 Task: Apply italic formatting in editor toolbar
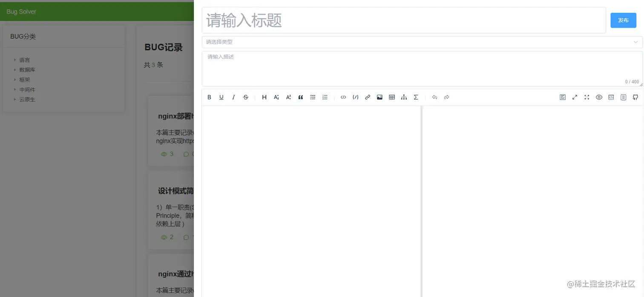coord(233,97)
